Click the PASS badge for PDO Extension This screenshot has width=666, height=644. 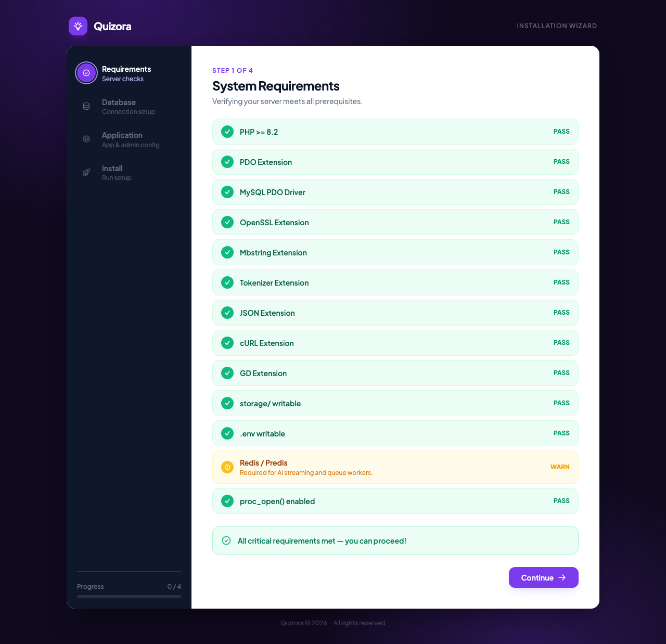(x=561, y=162)
